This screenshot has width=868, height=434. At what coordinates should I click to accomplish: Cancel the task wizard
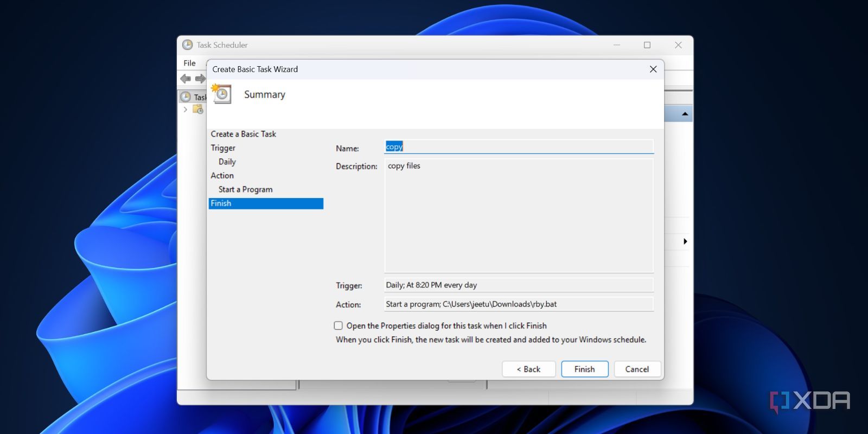tap(637, 369)
